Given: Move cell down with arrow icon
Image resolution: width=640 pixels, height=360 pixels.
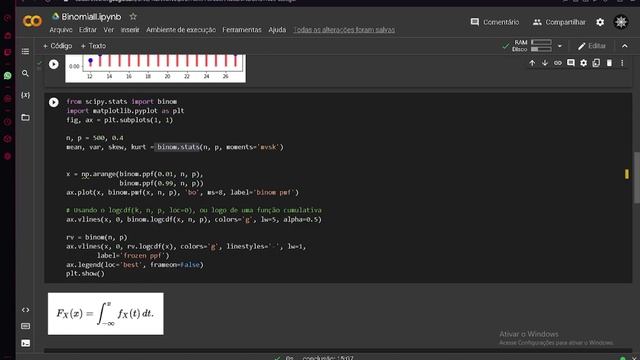Looking at the screenshot, I should pos(544,63).
